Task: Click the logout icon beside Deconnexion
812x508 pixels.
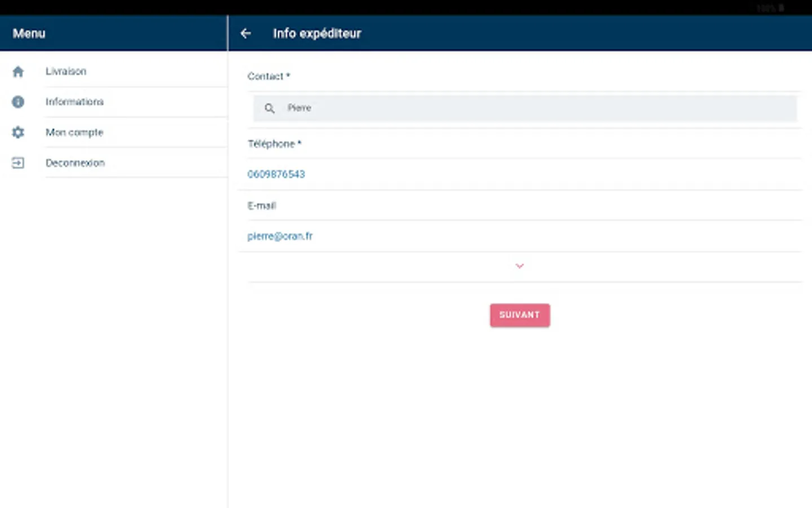Action: pos(18,163)
